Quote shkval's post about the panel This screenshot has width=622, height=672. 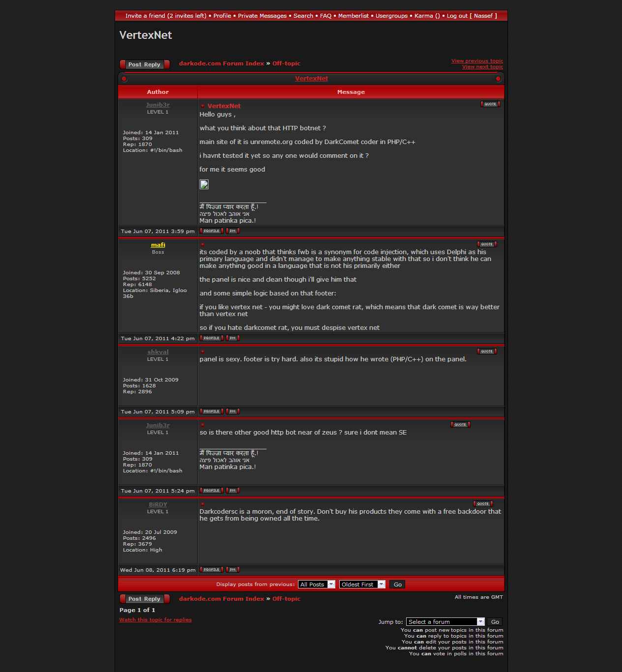[x=486, y=351]
